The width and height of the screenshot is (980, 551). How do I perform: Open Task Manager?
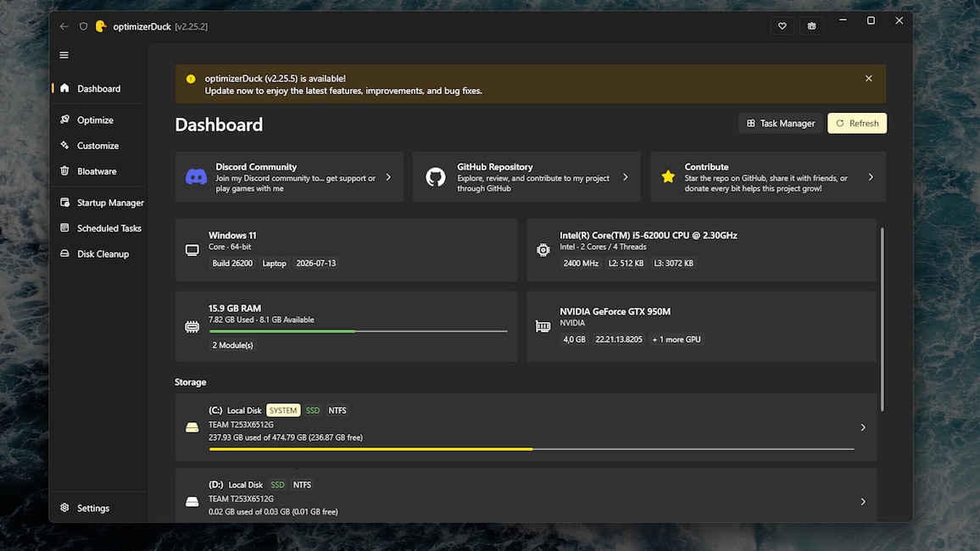click(x=781, y=123)
